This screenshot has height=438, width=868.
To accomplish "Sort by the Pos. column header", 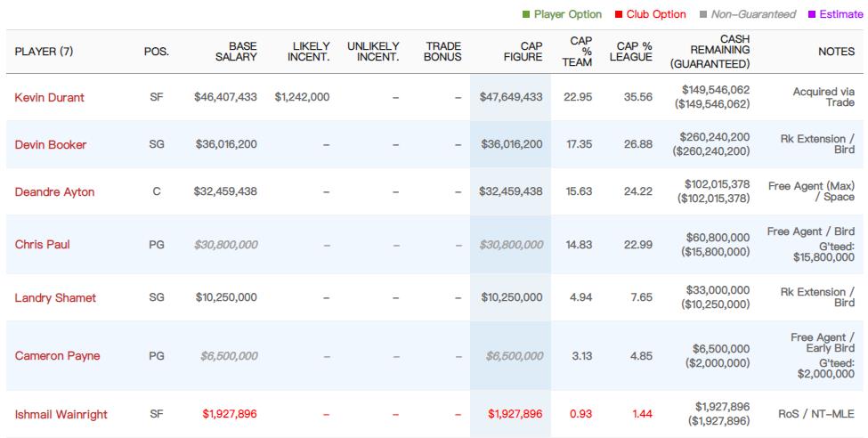I will pos(156,52).
